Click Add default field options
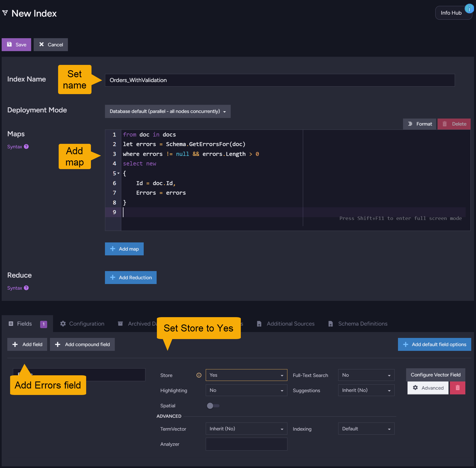The height and width of the screenshot is (468, 476). pos(434,344)
